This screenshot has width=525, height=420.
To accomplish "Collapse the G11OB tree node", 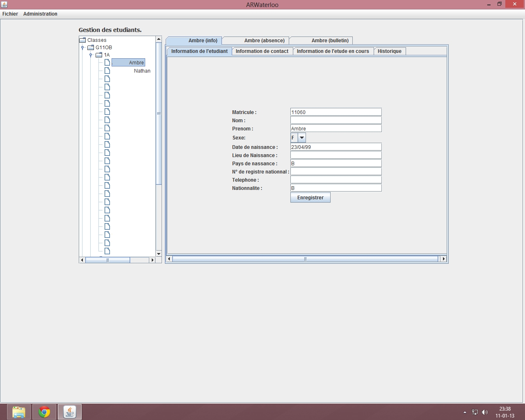I will 82,48.
